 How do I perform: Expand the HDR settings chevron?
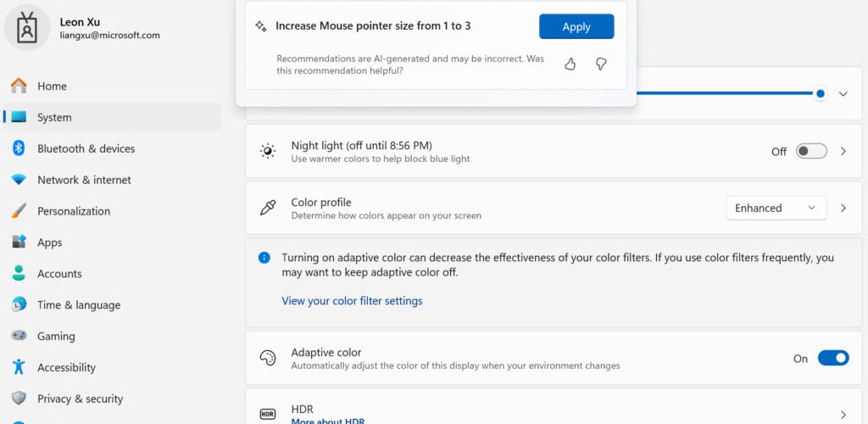[x=843, y=415]
